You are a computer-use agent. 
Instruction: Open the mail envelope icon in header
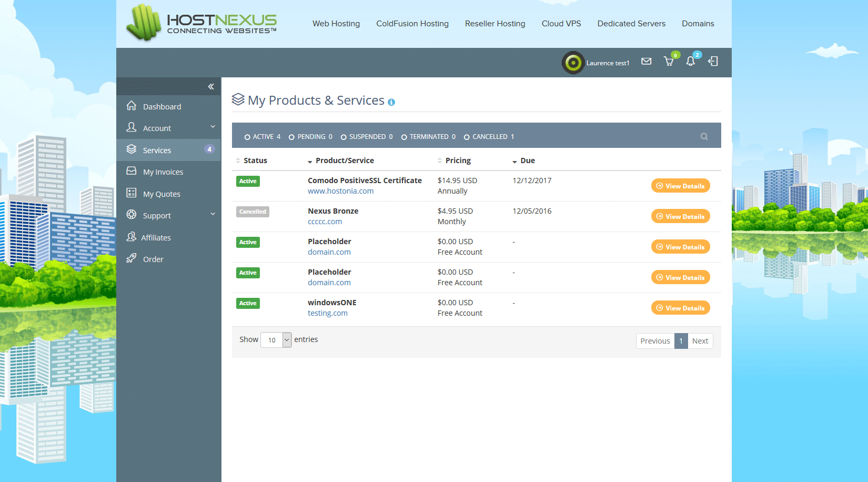point(647,62)
